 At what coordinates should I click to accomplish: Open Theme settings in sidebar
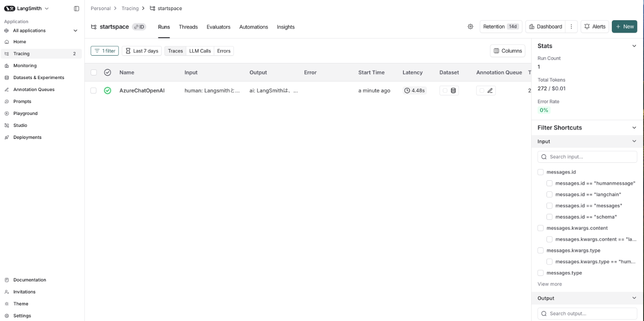[x=41, y=304]
